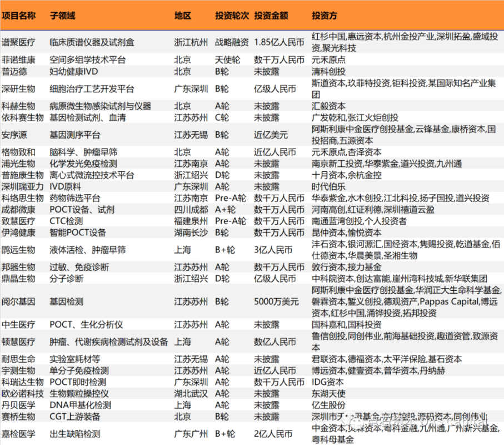Select the 病原微生物感染试剂与仪器 cell
This screenshot has width=504, height=445.
pos(100,106)
